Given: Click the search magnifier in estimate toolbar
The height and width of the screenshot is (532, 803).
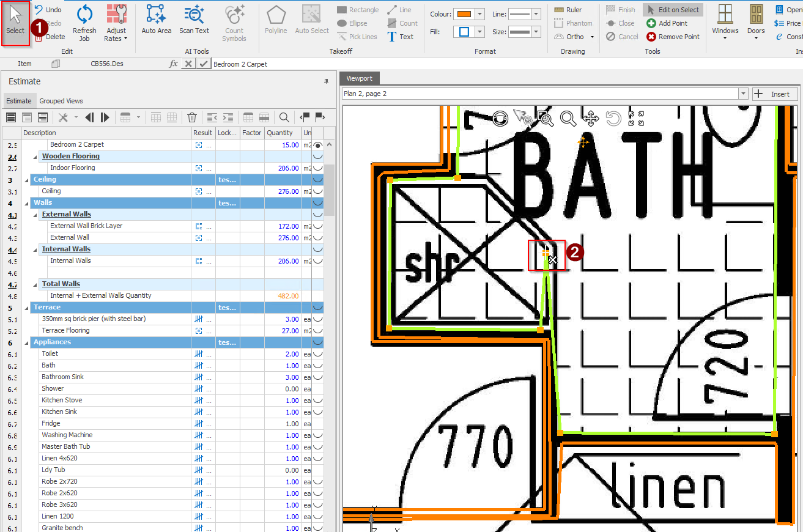Looking at the screenshot, I should (284, 117).
